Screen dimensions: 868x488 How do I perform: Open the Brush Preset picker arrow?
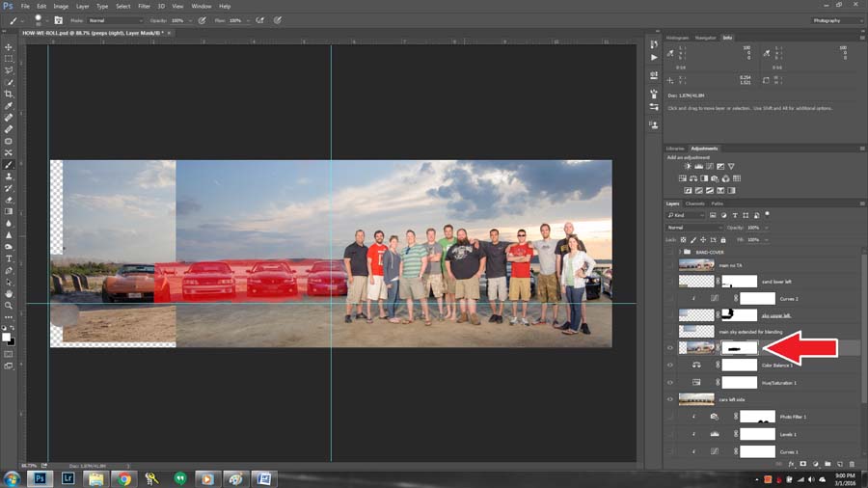coord(47,20)
